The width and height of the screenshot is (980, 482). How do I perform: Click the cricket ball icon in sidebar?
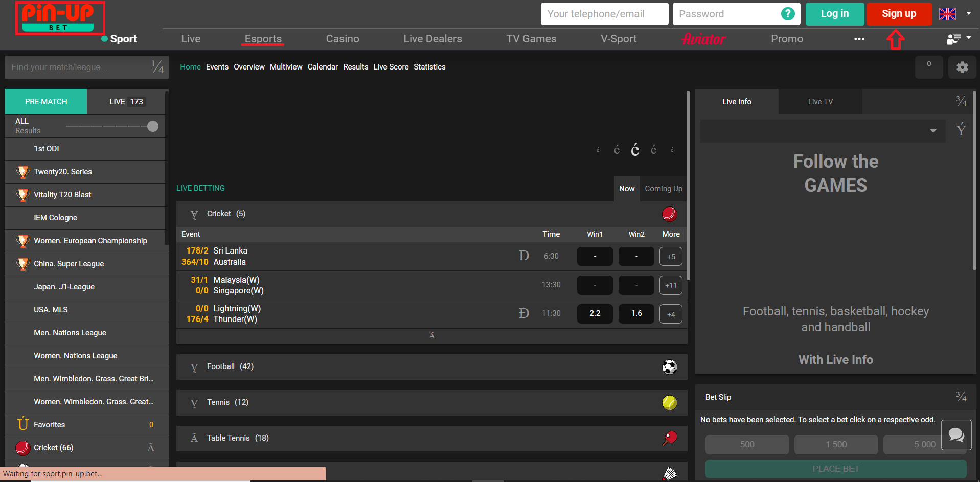[x=22, y=448]
